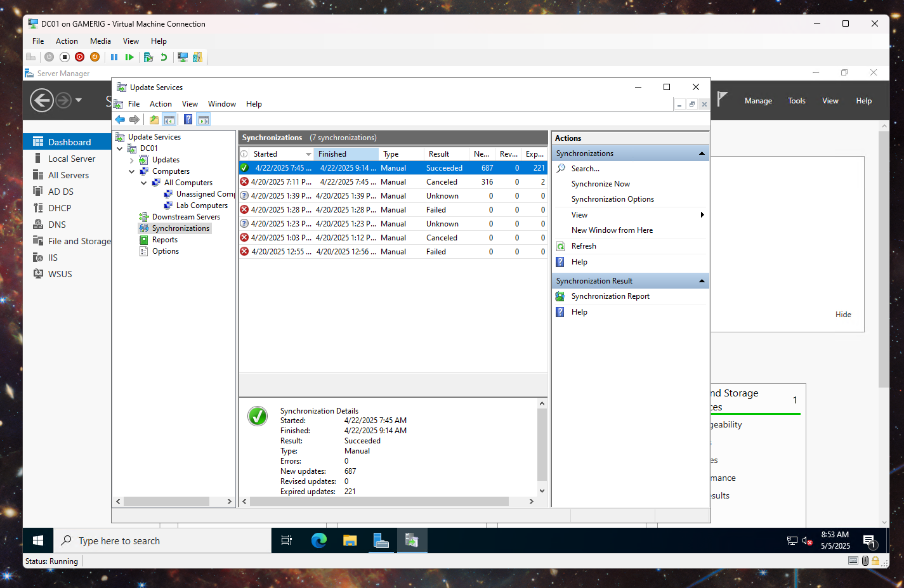Click the Hide link in Server Manager
The image size is (904, 588).
pos(843,315)
